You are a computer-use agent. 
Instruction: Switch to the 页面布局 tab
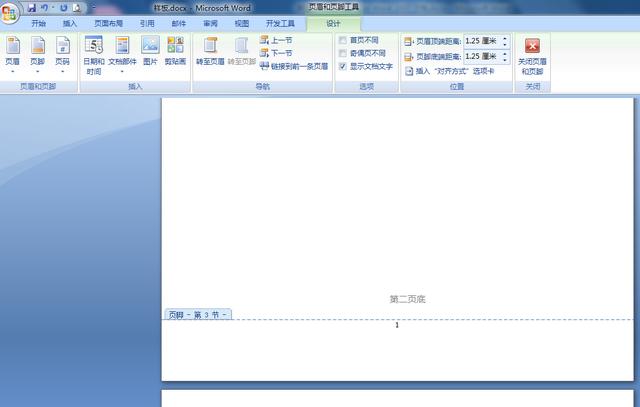coord(109,24)
